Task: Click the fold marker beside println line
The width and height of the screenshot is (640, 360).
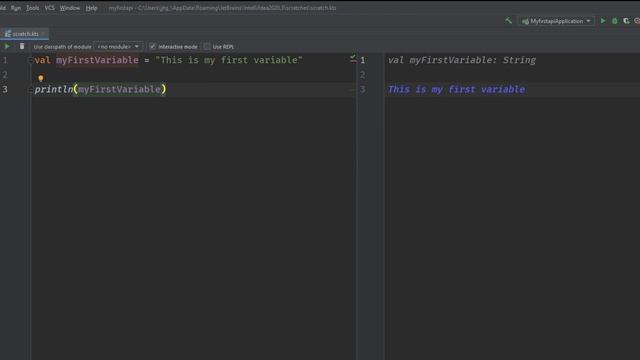Action: (x=31, y=90)
